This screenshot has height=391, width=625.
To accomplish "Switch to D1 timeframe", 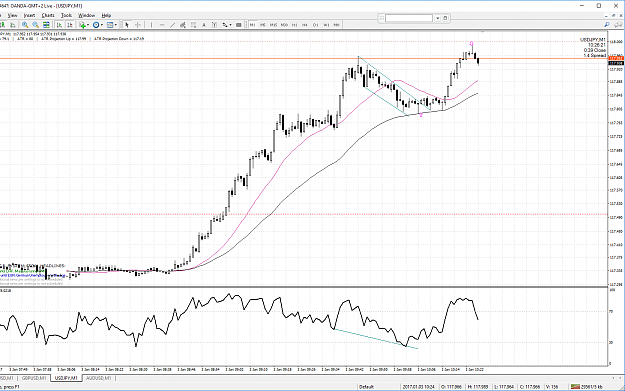I will click(316, 25).
